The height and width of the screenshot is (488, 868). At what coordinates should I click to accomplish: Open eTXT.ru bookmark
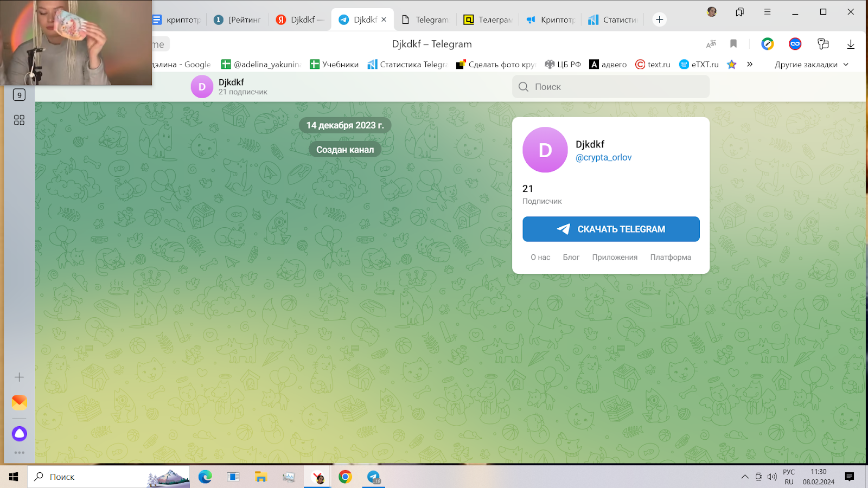pos(699,65)
